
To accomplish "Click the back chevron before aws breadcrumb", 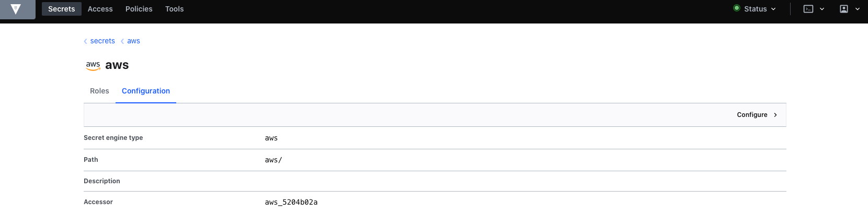I will point(122,41).
